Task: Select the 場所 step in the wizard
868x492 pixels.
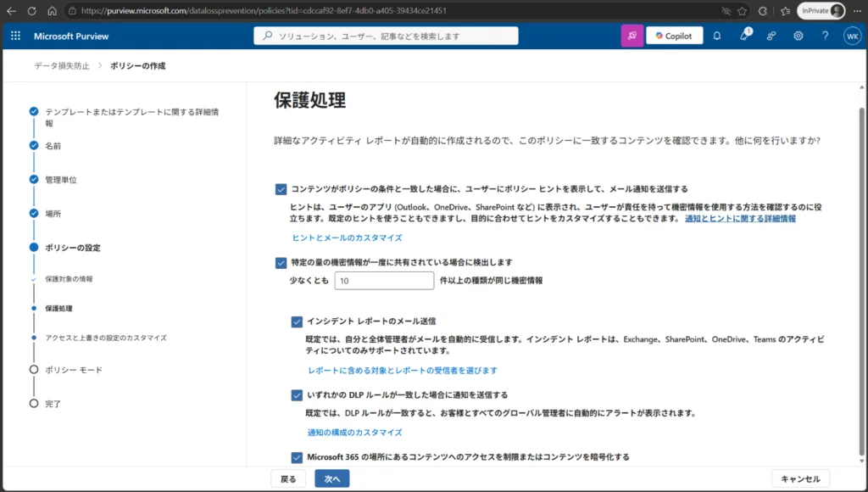Action: (53, 214)
